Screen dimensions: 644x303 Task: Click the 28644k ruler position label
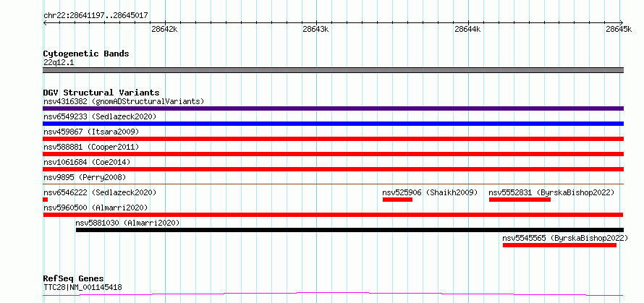pos(467,29)
